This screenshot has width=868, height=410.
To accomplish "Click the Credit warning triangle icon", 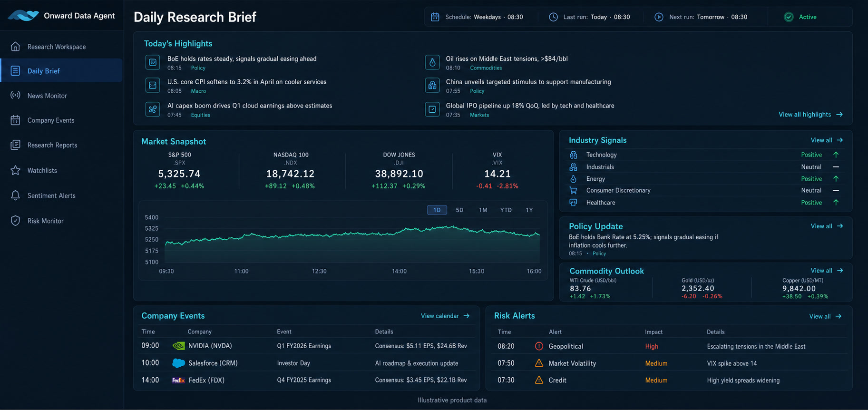I will pos(539,380).
